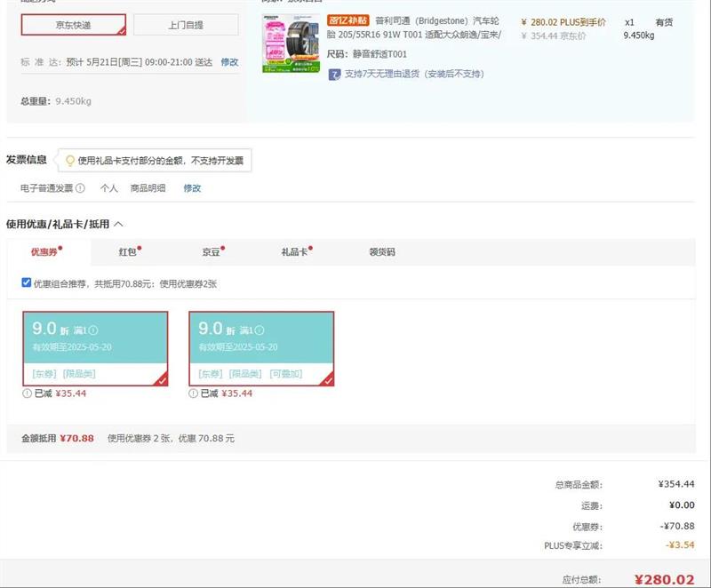Image resolution: width=711 pixels, height=588 pixels.
Task: Click 修改 link for delivery time
Action: [x=229, y=62]
